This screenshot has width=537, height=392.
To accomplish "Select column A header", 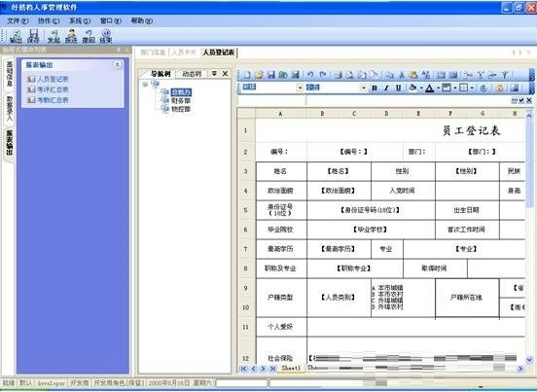I will (281, 114).
